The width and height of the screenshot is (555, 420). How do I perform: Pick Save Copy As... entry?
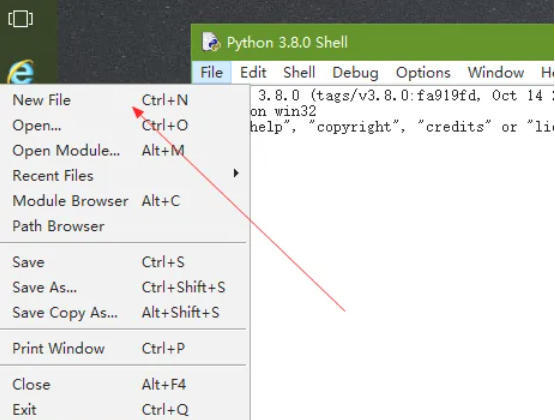124,312
